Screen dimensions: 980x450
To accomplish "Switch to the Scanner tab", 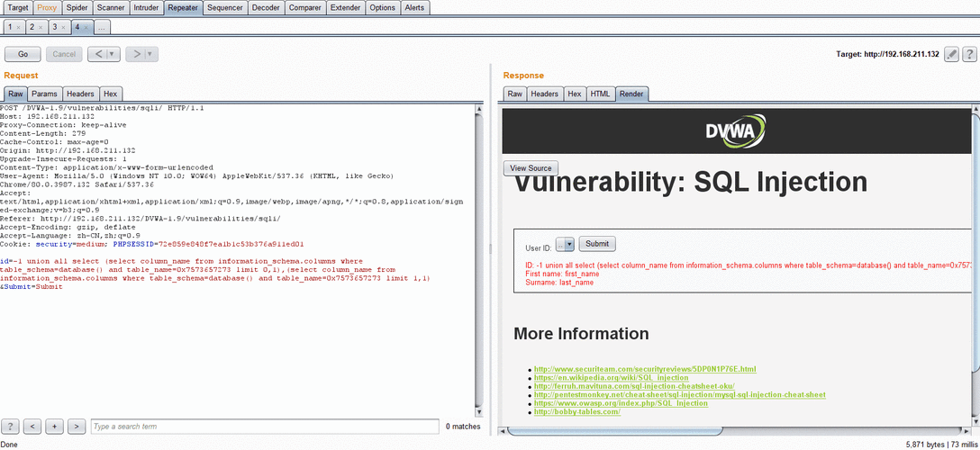I will point(111,8).
